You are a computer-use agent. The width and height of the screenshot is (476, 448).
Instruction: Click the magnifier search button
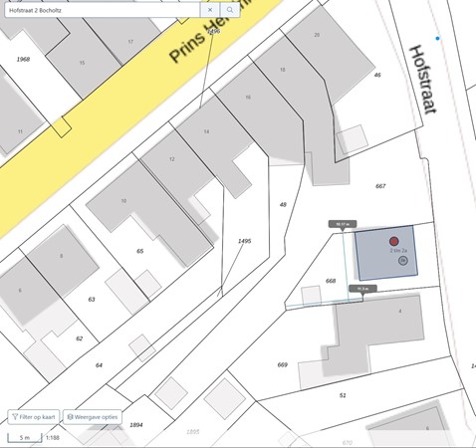(x=230, y=10)
